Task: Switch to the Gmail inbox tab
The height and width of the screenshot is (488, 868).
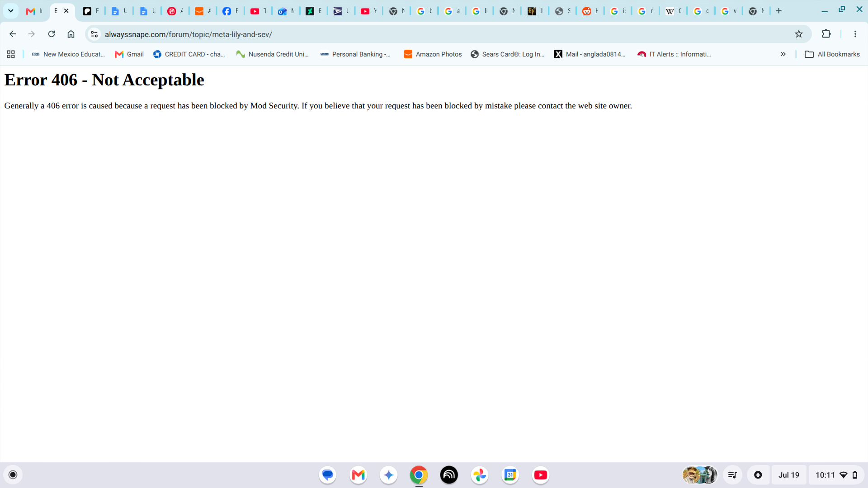Action: [x=34, y=11]
